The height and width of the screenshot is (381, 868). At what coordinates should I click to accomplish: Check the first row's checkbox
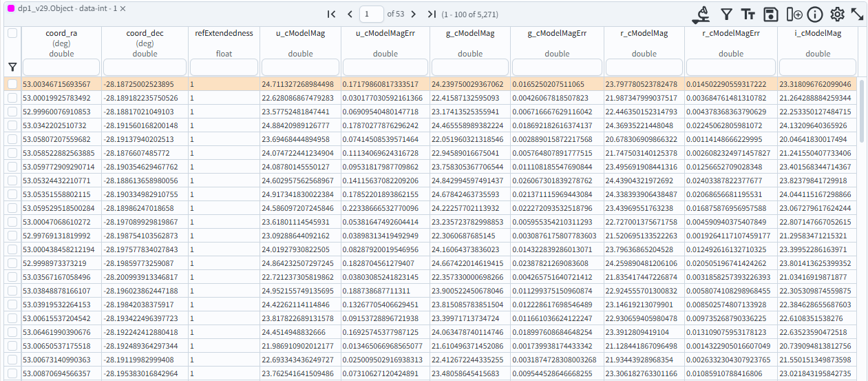click(x=12, y=84)
